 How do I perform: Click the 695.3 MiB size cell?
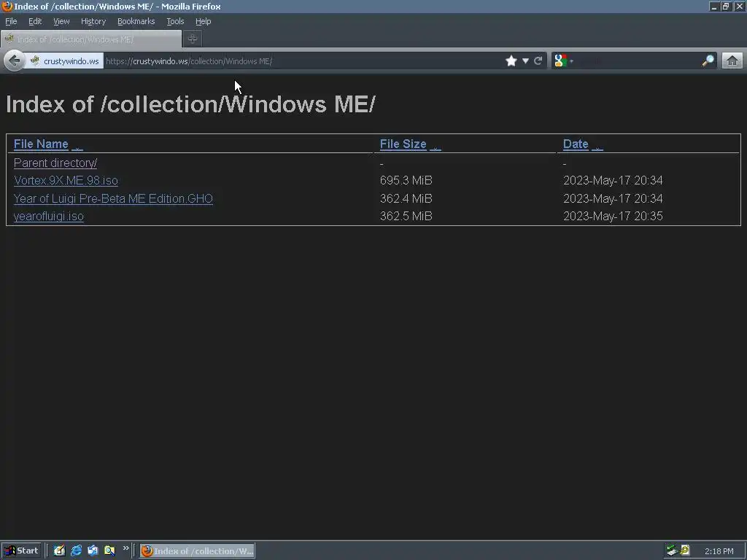[406, 181]
